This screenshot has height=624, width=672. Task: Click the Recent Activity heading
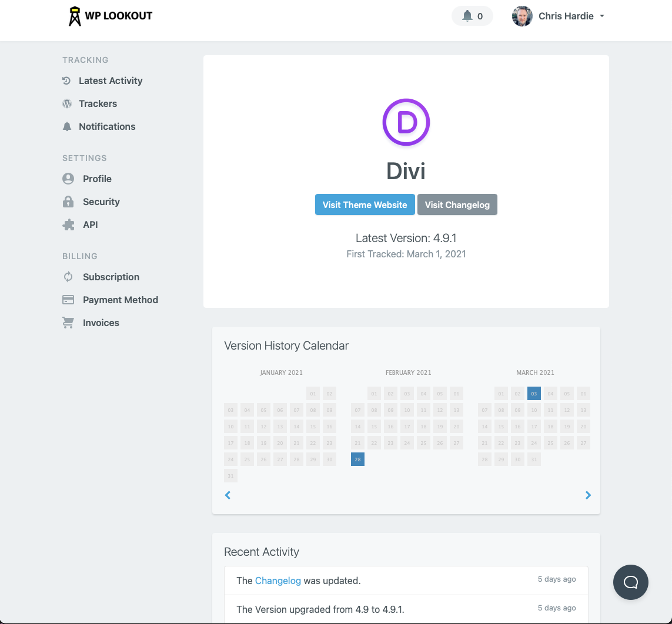tap(262, 552)
